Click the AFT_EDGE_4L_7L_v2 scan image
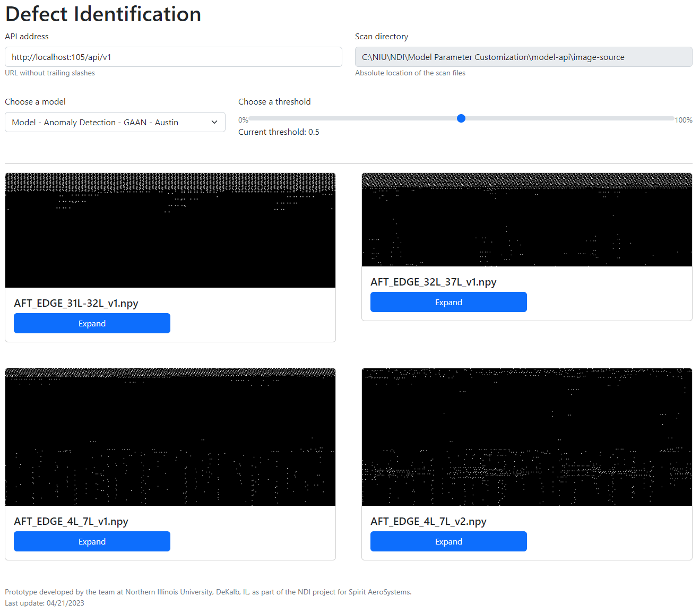The image size is (700, 613). [526, 437]
